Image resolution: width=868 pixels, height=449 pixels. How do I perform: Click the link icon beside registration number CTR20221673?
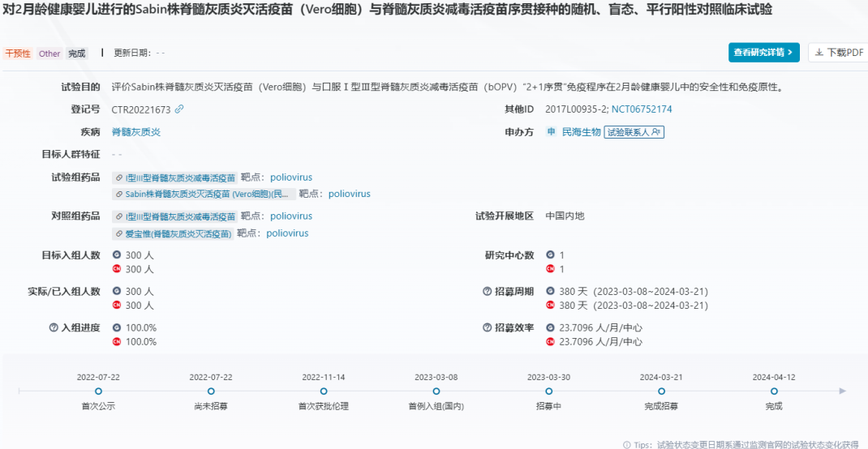click(179, 109)
